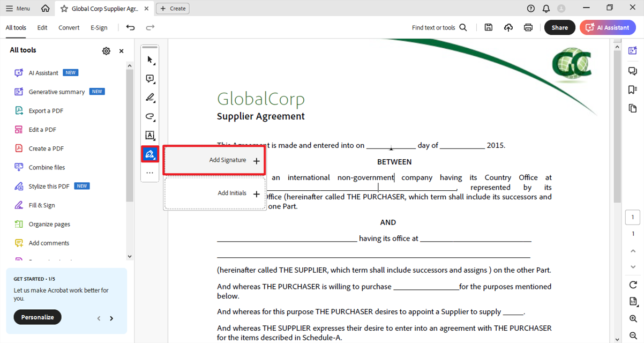
Task: Go to previous page with up chevron
Action: coord(633,251)
